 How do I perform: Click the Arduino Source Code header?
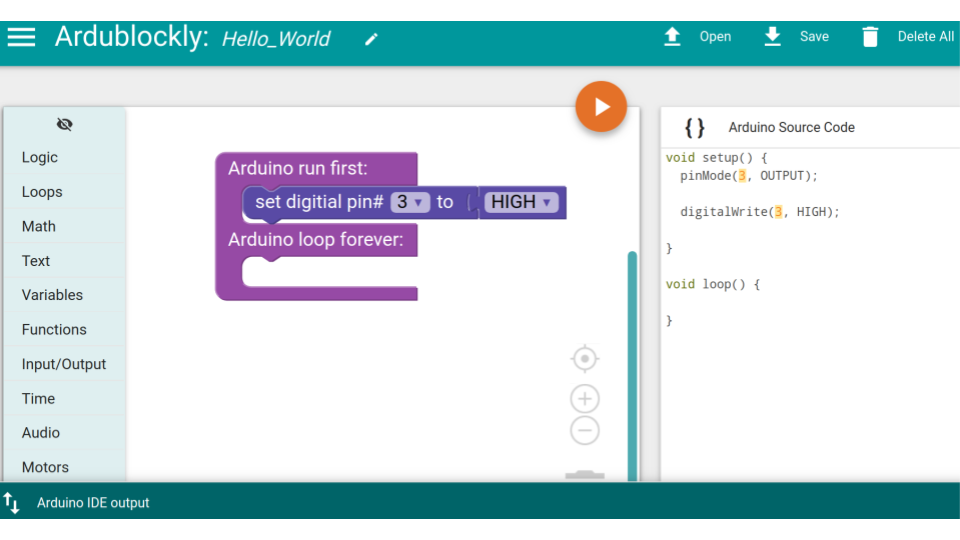pos(790,127)
